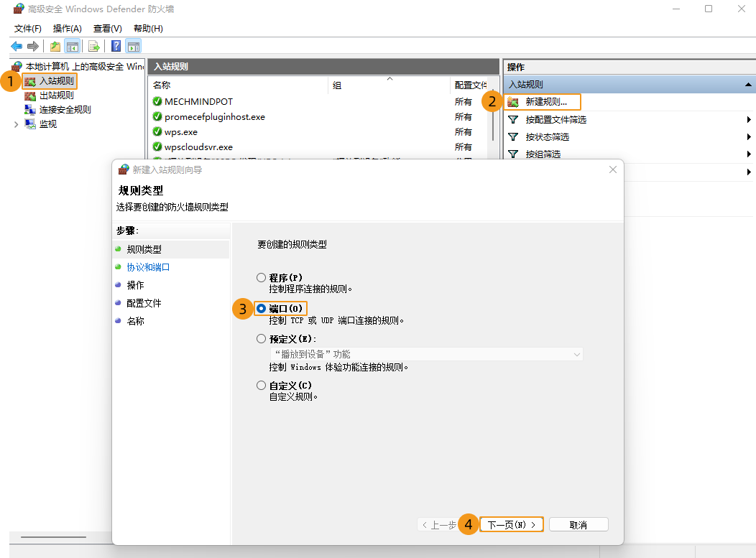This screenshot has height=558, width=756.
Task: Click 新建规则... in actions pane
Action: 546,102
